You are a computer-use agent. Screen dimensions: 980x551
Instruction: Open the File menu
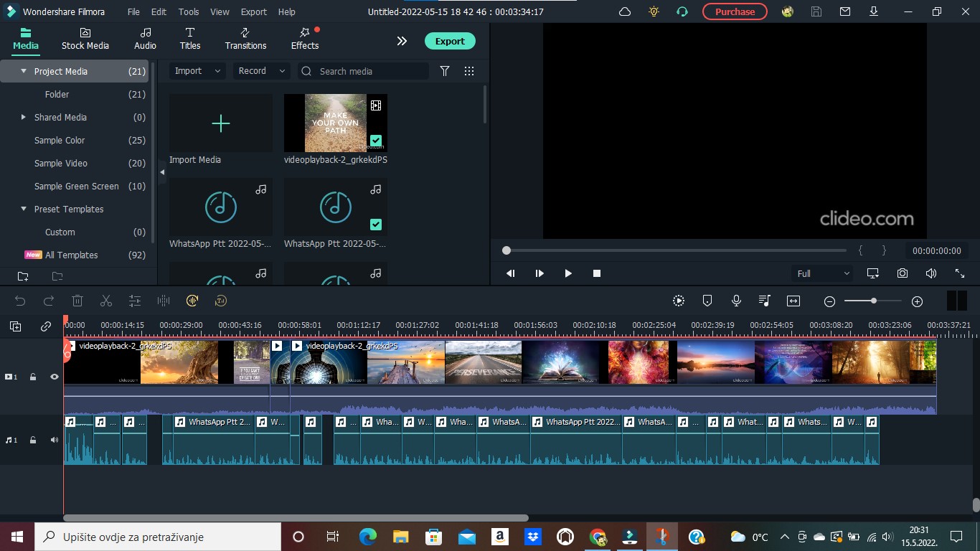(x=134, y=11)
